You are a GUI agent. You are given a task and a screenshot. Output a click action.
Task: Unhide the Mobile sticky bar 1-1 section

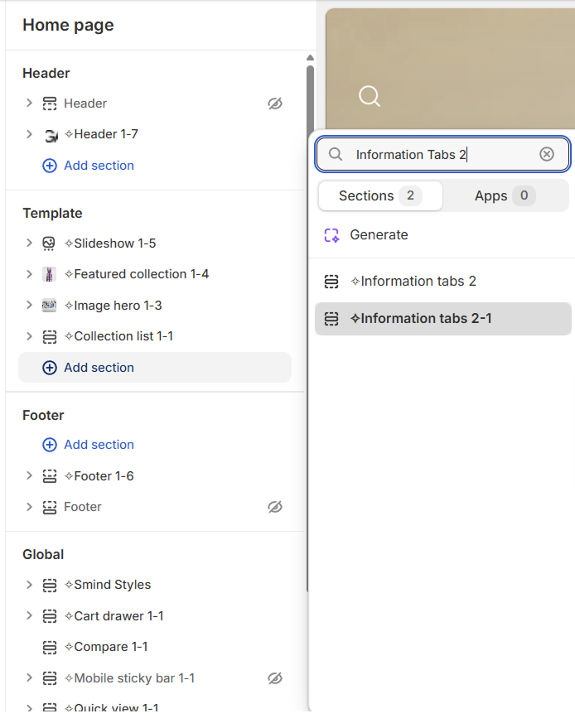pos(275,678)
